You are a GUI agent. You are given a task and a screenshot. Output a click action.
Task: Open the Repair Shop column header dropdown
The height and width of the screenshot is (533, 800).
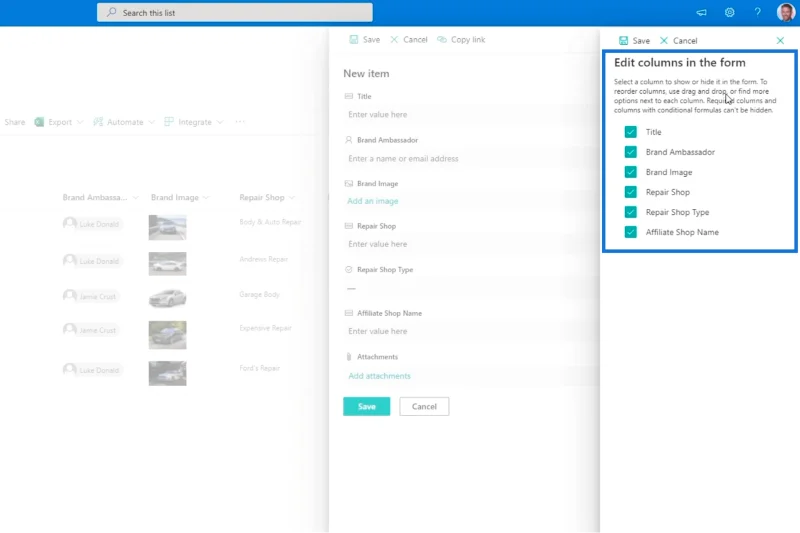click(x=291, y=197)
